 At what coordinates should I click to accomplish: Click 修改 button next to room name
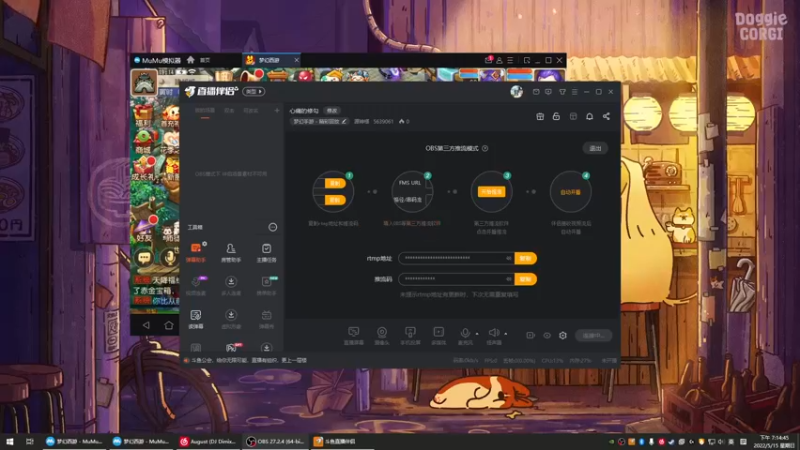pyautogui.click(x=332, y=111)
